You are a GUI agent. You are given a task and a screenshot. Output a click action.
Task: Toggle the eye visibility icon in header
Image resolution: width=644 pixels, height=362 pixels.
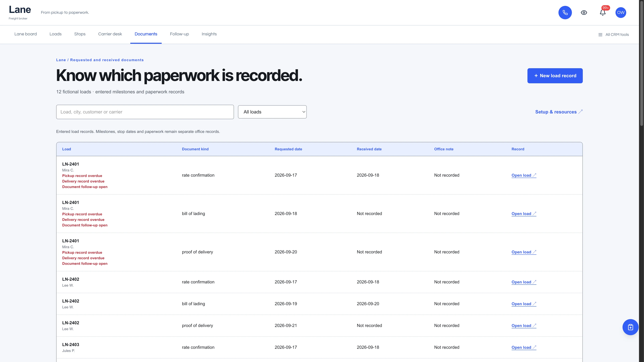tap(584, 13)
